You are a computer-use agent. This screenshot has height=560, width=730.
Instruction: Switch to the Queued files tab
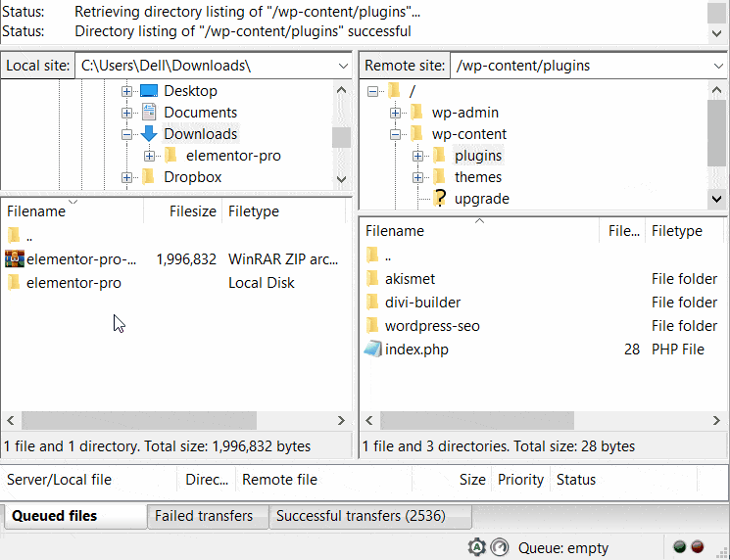75,516
